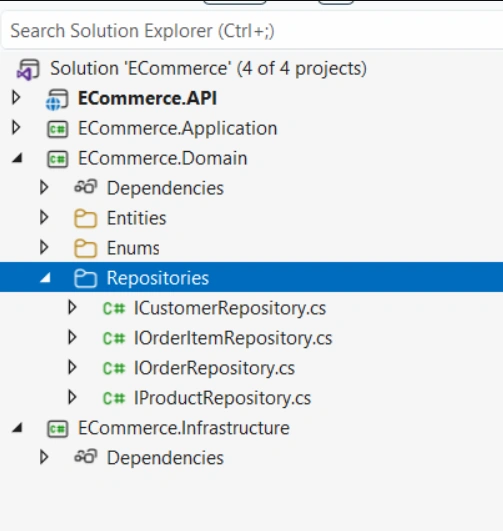Image resolution: width=503 pixels, height=531 pixels.
Task: Expand the ECommerce.Application project node
Action: click(16, 128)
